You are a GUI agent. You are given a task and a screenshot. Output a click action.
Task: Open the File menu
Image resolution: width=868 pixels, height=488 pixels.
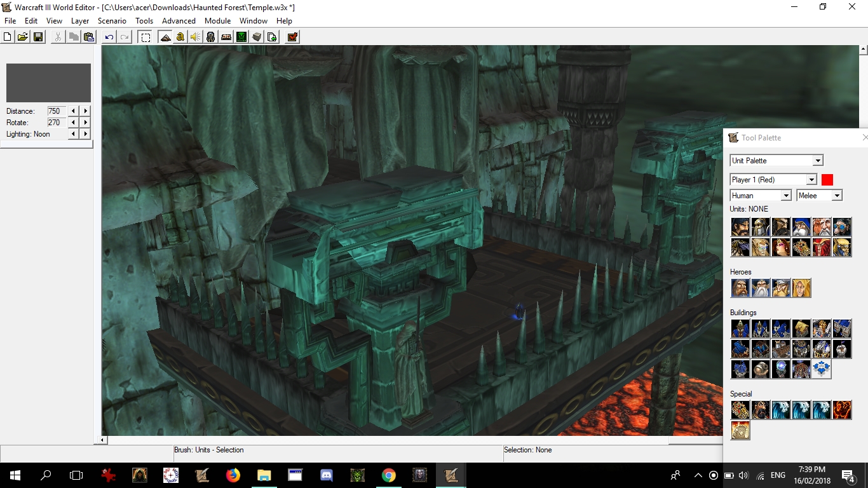(x=10, y=21)
